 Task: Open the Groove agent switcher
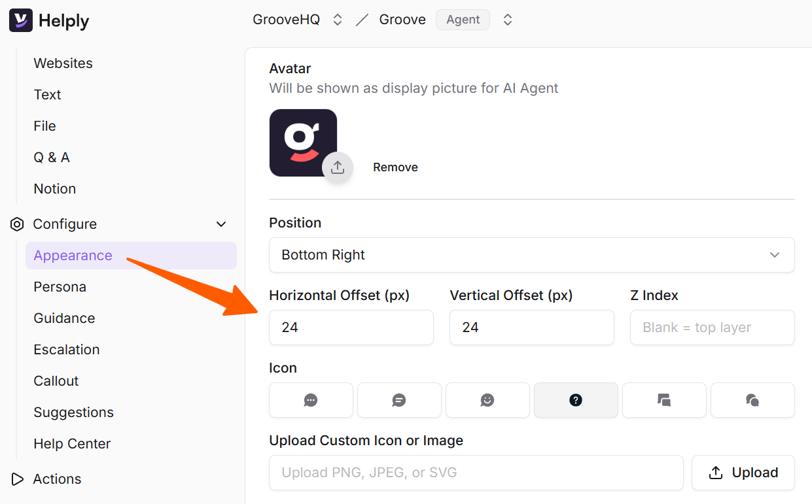[507, 20]
